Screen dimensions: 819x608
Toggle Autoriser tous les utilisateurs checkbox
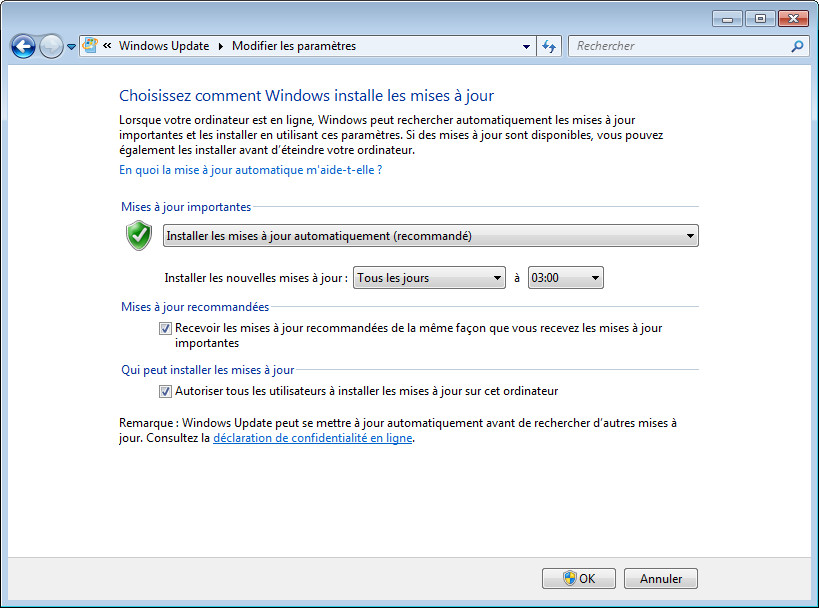pyautogui.click(x=165, y=391)
